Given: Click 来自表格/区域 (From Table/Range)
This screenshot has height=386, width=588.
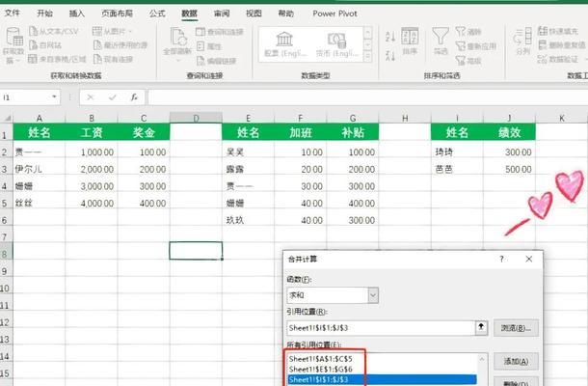Looking at the screenshot, I should (57, 59).
